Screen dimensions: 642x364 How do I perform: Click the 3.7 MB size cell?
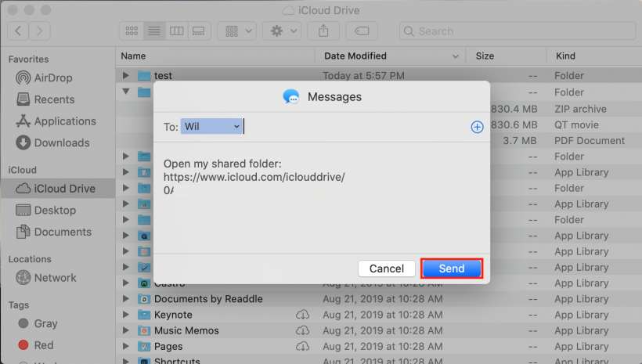(519, 141)
